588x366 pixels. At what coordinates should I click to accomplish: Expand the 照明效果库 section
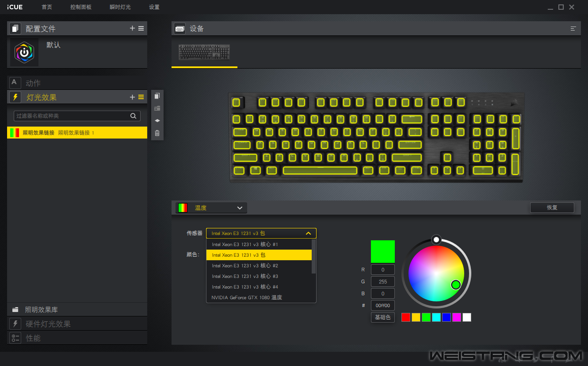coord(77,309)
